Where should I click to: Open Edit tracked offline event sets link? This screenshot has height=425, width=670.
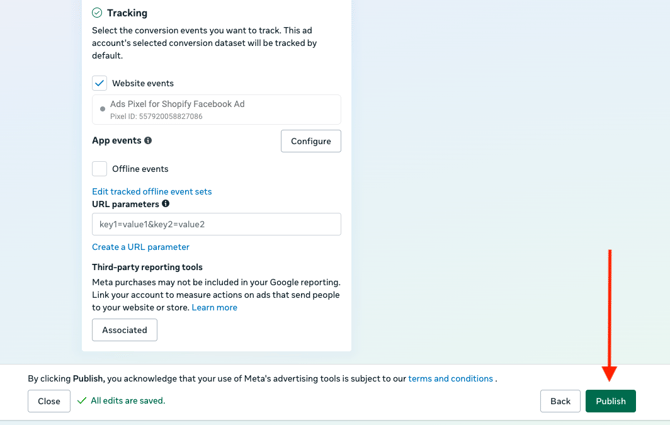pos(152,191)
